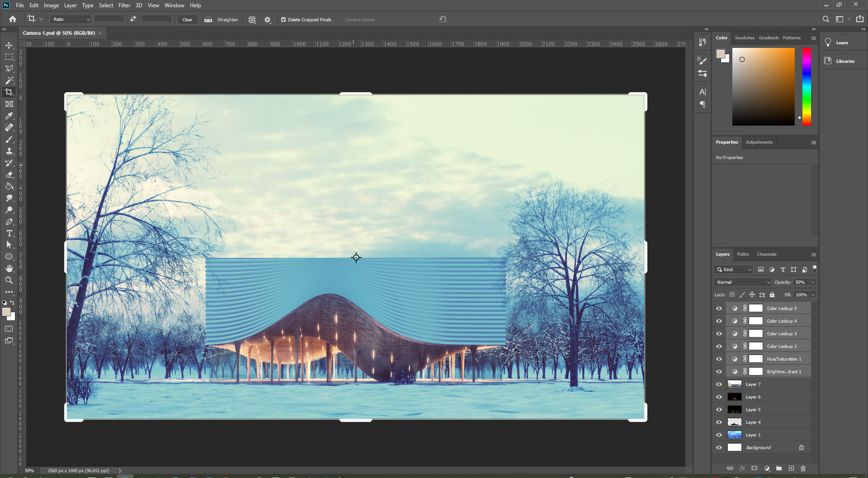Select the Hand tool
The height and width of the screenshot is (478, 868).
coord(9,268)
